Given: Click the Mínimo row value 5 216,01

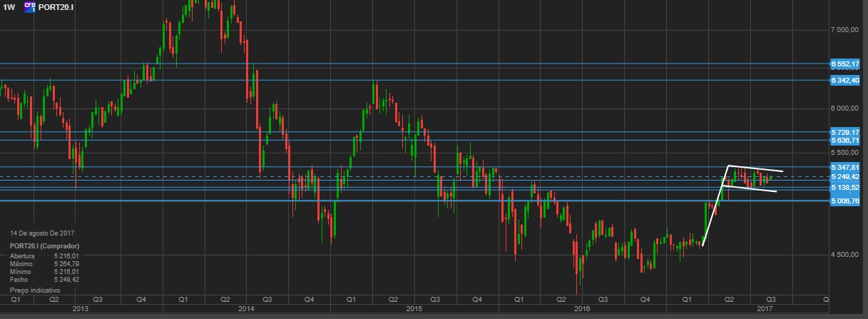Looking at the screenshot, I should (x=66, y=272).
